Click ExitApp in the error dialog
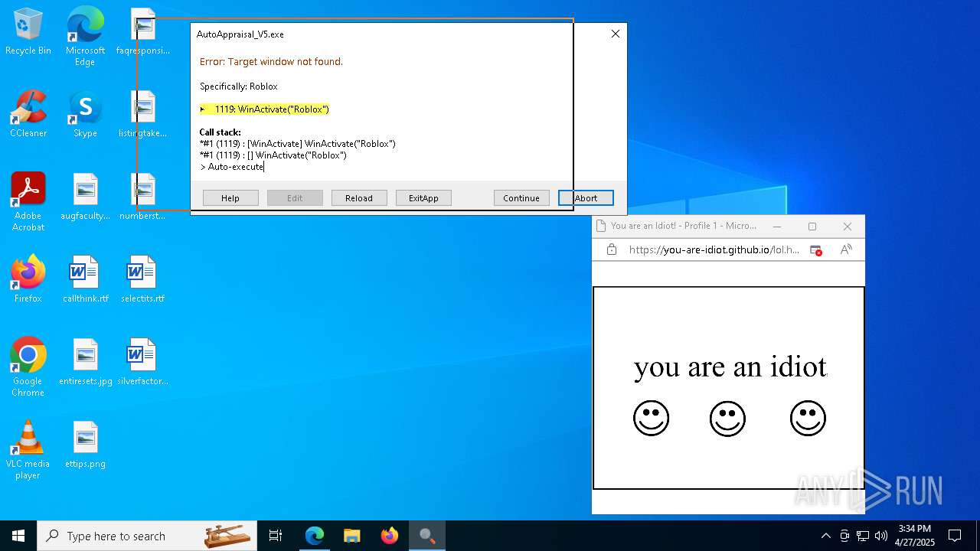Viewport: 980px width, 551px height. pos(423,198)
